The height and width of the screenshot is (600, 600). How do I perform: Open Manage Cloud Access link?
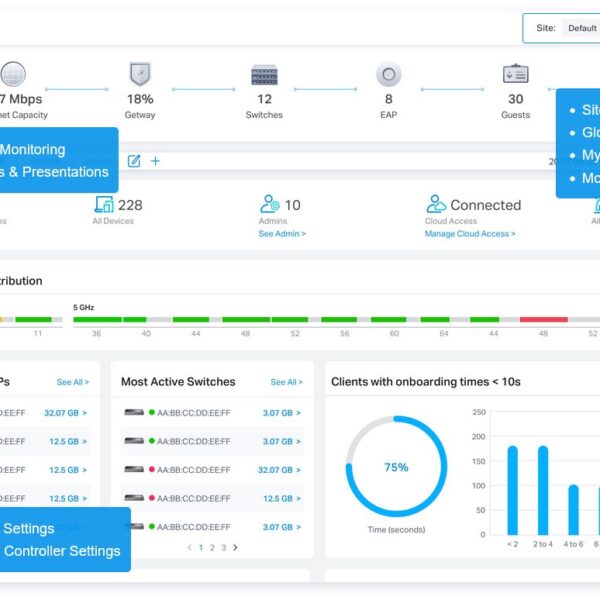470,234
